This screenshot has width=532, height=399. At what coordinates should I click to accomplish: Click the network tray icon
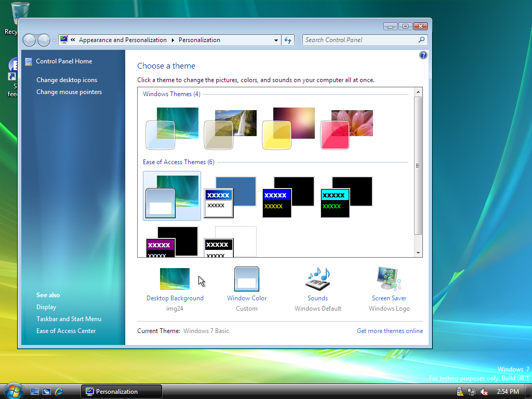[472, 392]
